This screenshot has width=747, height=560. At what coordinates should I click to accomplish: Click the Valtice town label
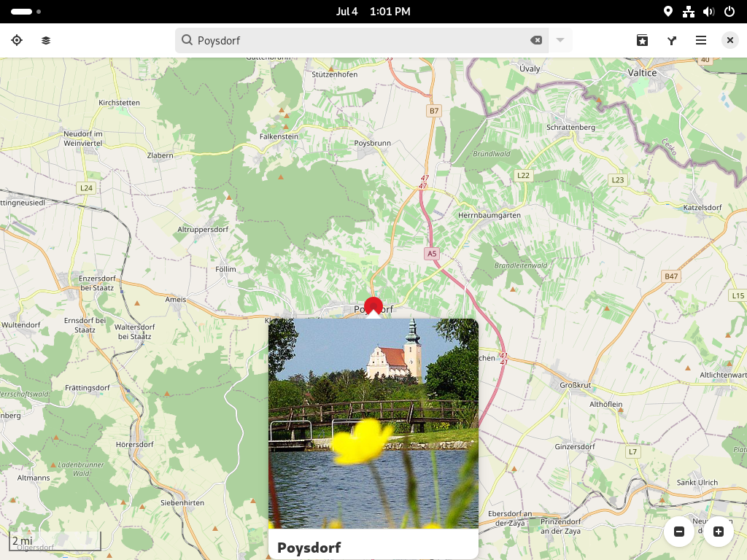tap(642, 73)
